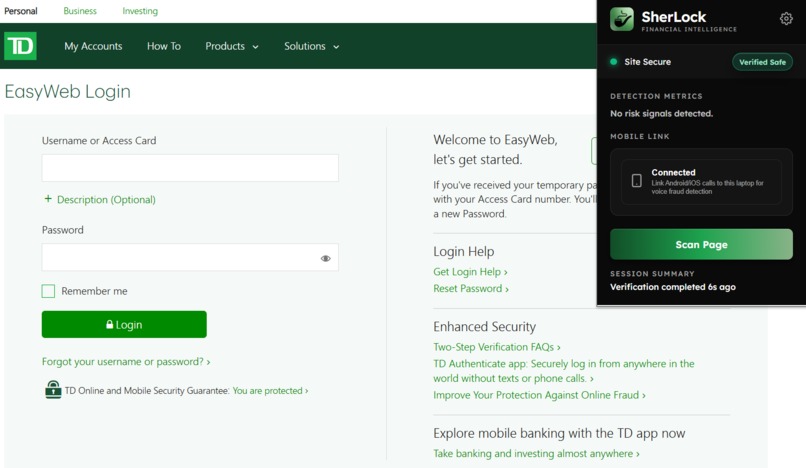Open the How To menu item
806x468 pixels.
163,46
